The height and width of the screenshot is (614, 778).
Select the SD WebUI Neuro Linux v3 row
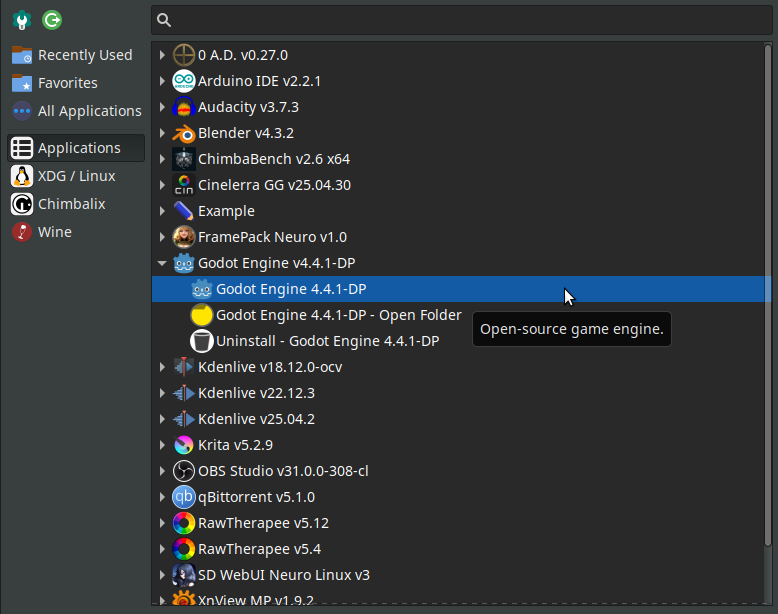[458, 575]
